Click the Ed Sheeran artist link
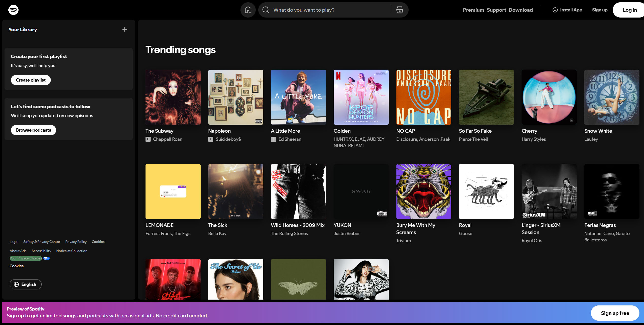This screenshot has height=325, width=644. pyautogui.click(x=290, y=139)
